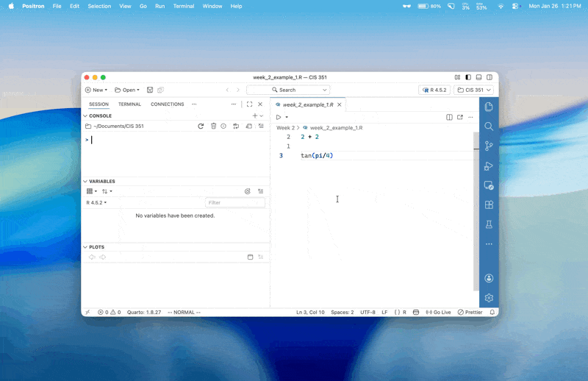Open variables sorting dropdown
Screen dimensions: 588x381
click(x=107, y=191)
